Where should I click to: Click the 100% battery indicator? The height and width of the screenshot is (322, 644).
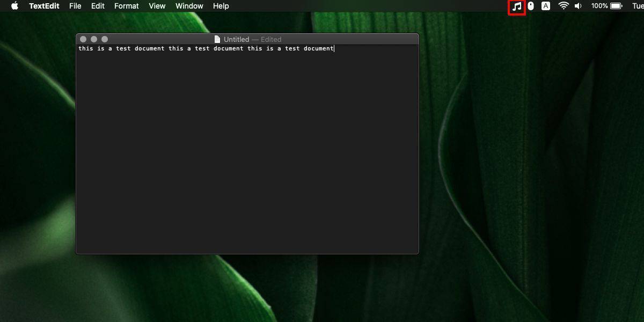point(606,6)
